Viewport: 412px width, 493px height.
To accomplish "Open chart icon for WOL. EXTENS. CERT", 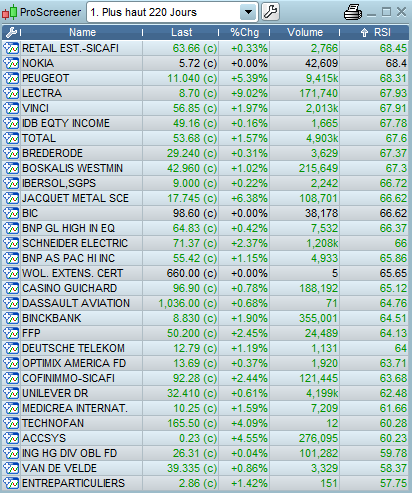I will click(x=11, y=273).
